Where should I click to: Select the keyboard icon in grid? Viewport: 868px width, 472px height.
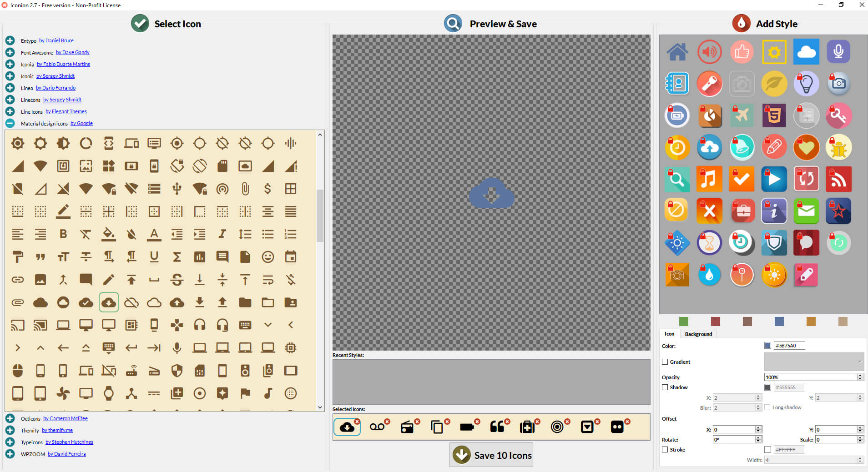tap(245, 325)
